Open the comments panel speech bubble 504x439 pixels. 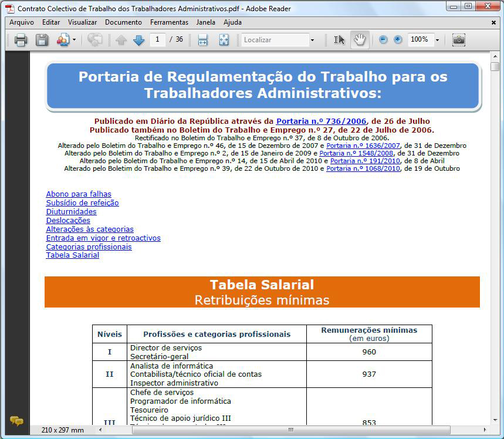click(x=16, y=421)
